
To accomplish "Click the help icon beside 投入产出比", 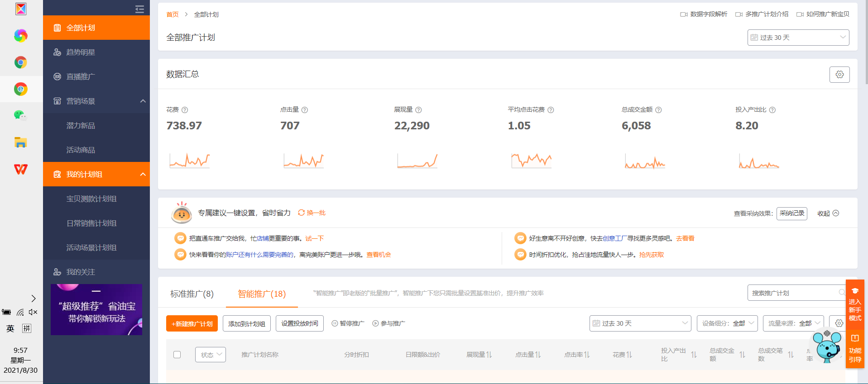I will tap(772, 110).
